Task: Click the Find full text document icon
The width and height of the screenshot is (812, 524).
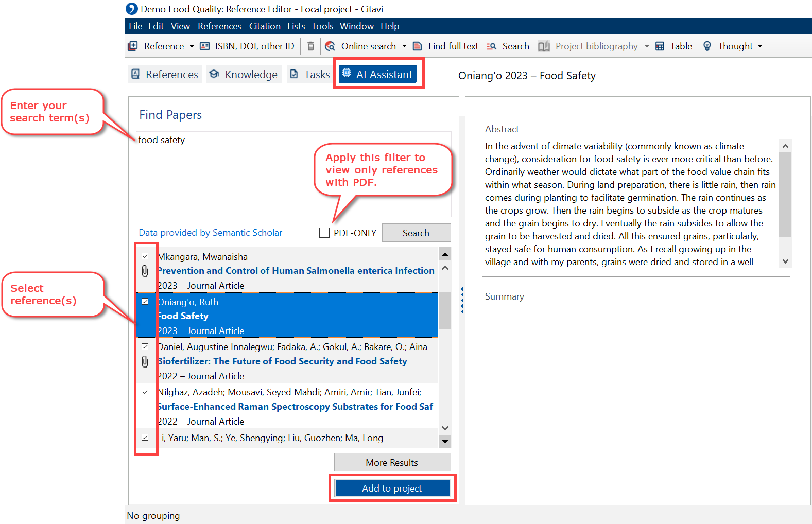Action: [418, 46]
